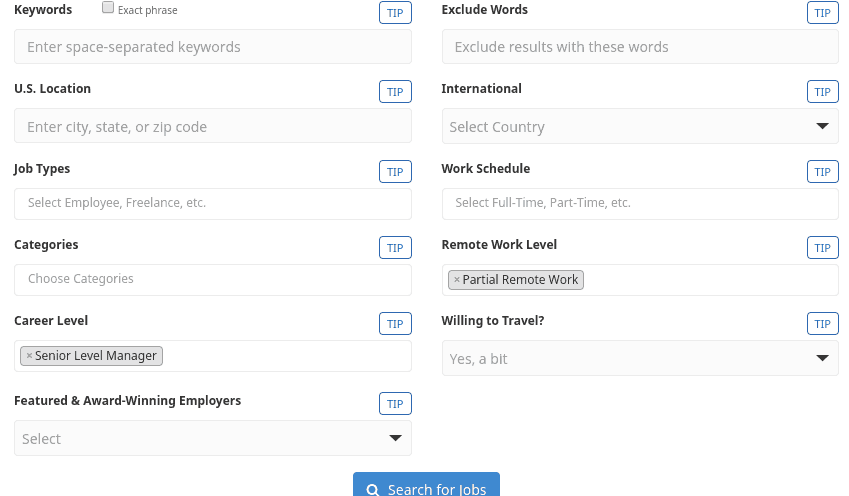The height and width of the screenshot is (496, 849).
Task: Show the Job Types TIP
Action: pyautogui.click(x=395, y=172)
